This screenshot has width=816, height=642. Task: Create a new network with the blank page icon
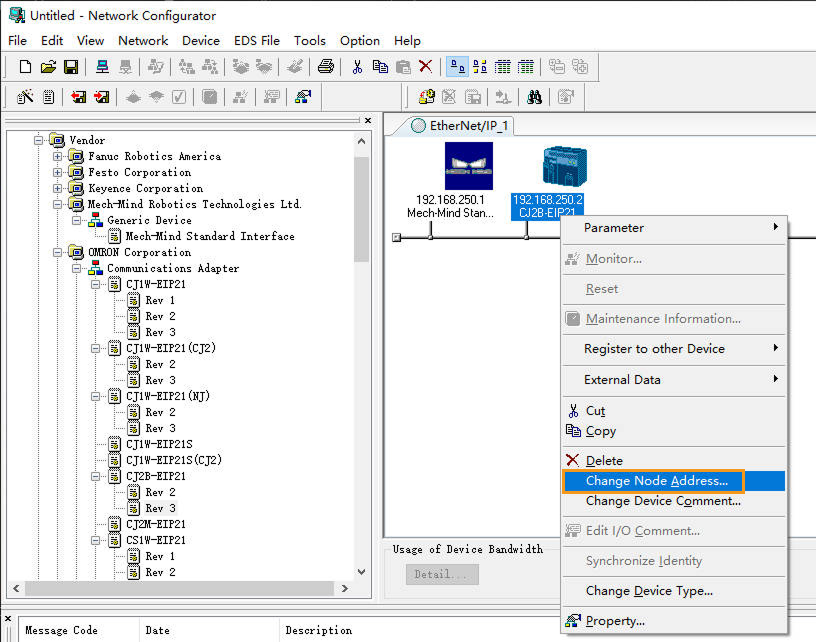[24, 66]
